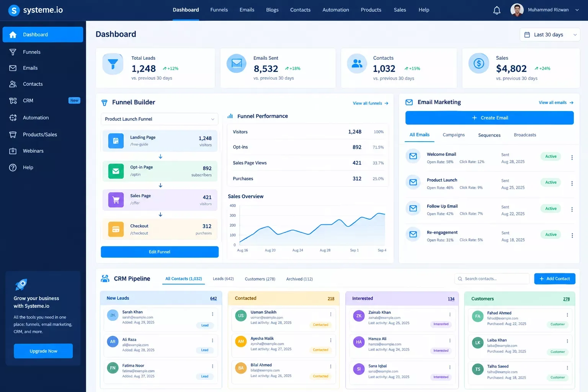Switch to the Sequences email tab
Screen dimensions: 588x392
point(489,135)
